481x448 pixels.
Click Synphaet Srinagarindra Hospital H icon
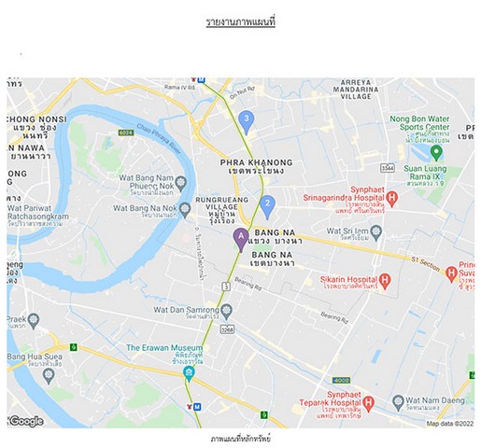point(392,199)
